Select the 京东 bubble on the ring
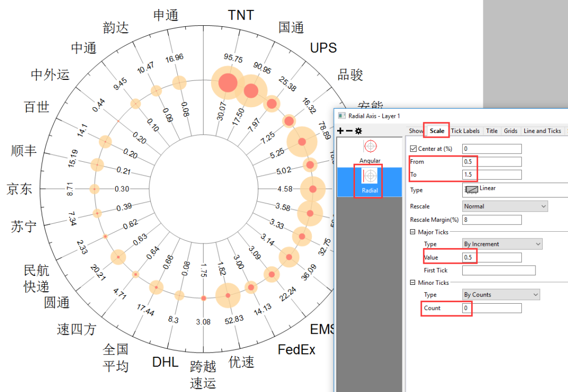Screen dimensions: 568x392 (94, 189)
